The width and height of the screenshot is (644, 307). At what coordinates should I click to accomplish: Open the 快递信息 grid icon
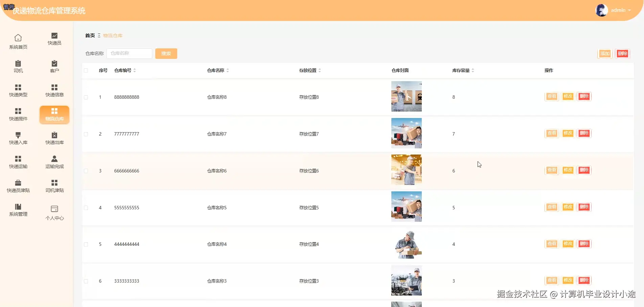54,87
